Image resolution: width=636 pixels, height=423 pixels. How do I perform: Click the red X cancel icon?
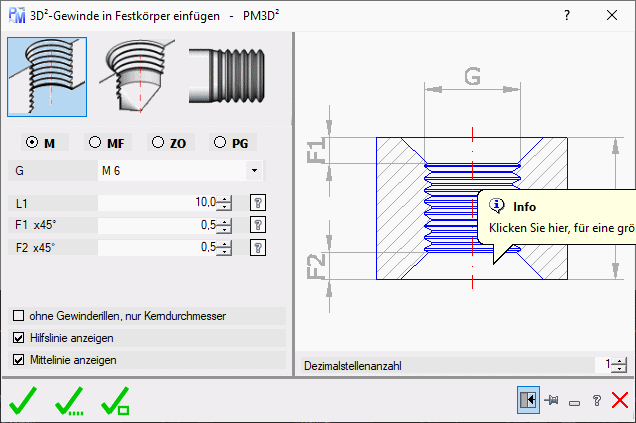click(x=620, y=400)
